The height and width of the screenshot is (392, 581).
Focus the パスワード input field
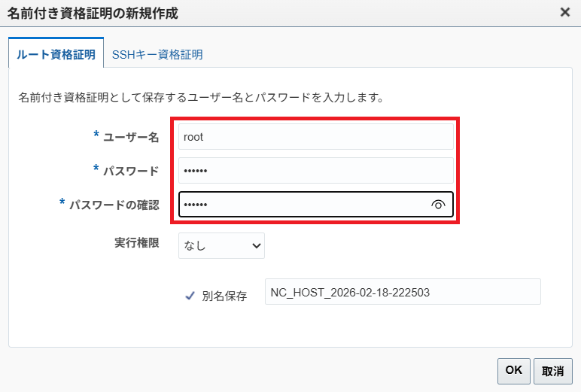(x=316, y=171)
